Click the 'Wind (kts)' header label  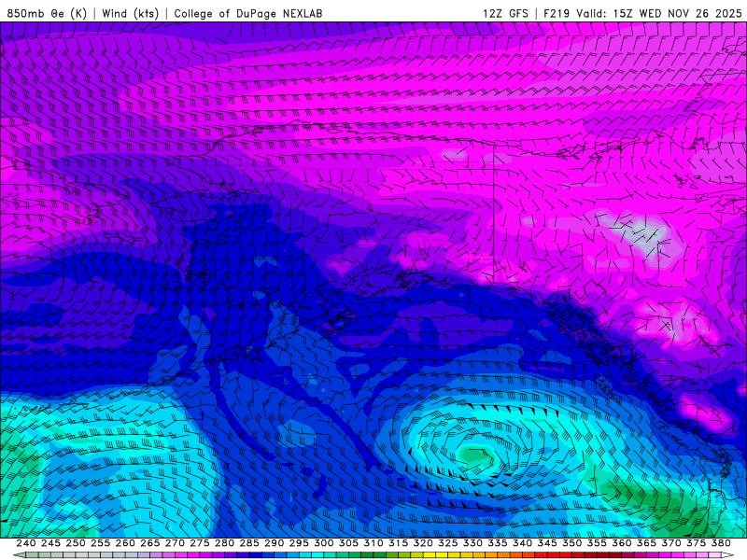[x=130, y=13]
